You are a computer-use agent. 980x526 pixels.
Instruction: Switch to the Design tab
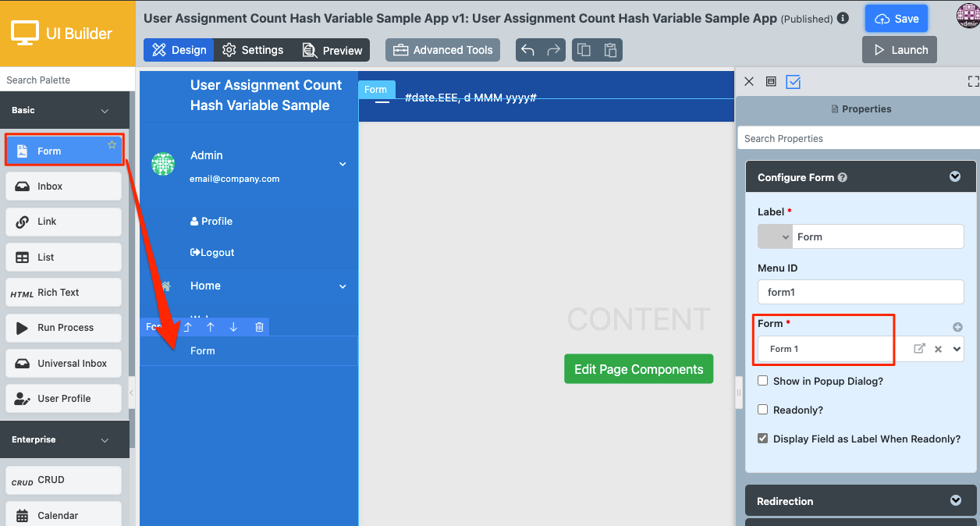179,50
